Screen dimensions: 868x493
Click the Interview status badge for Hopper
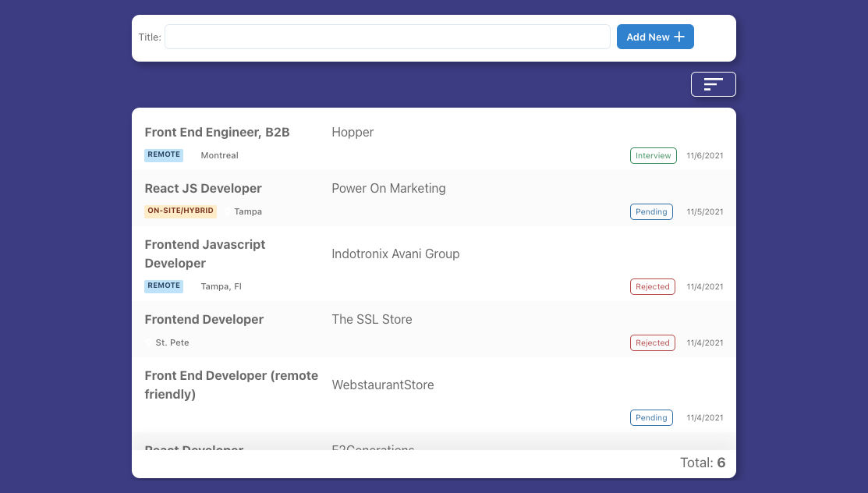point(654,156)
